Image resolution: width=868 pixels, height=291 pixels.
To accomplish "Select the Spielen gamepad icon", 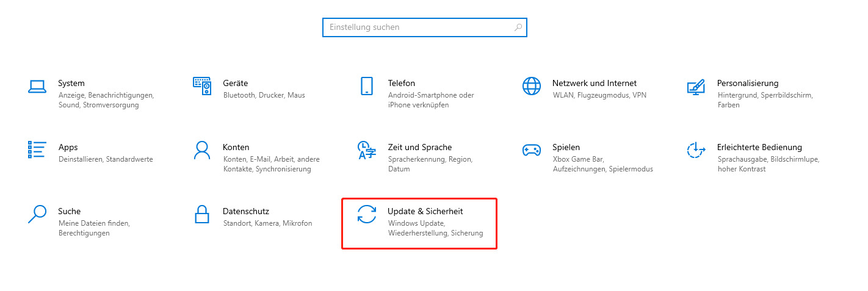I will coord(532,150).
